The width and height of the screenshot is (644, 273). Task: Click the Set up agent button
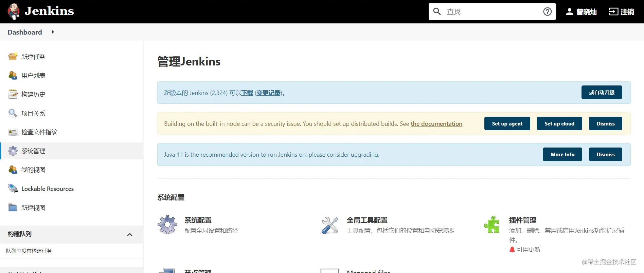pos(507,123)
